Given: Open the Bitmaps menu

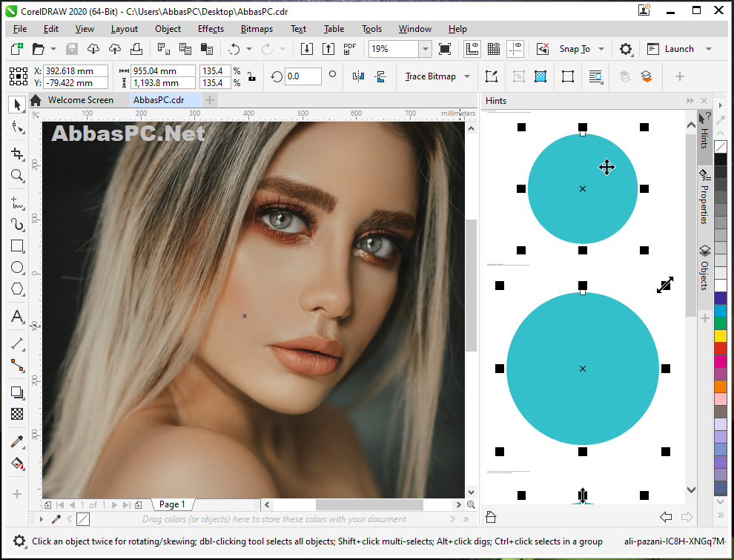Looking at the screenshot, I should (x=257, y=29).
